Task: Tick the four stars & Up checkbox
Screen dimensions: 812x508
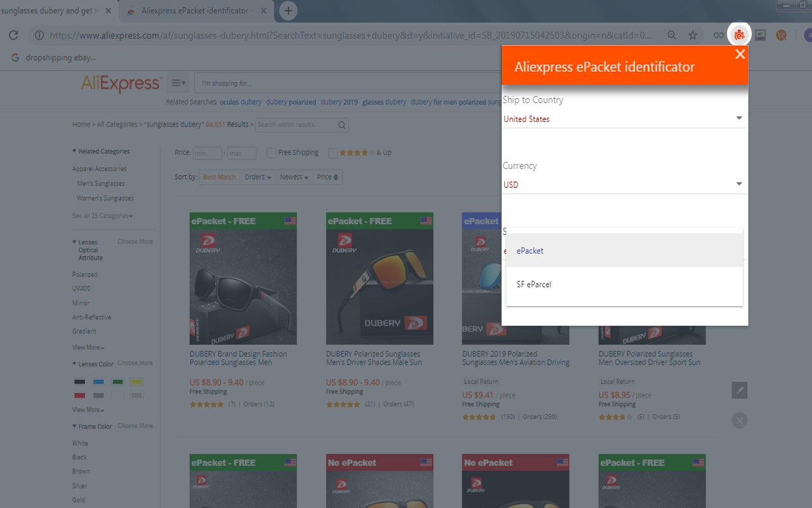Action: click(x=332, y=153)
